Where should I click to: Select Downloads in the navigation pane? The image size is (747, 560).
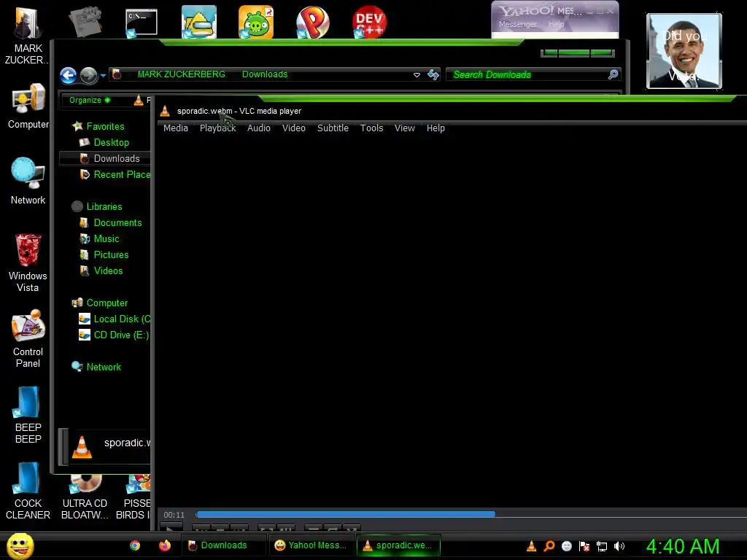tap(116, 158)
